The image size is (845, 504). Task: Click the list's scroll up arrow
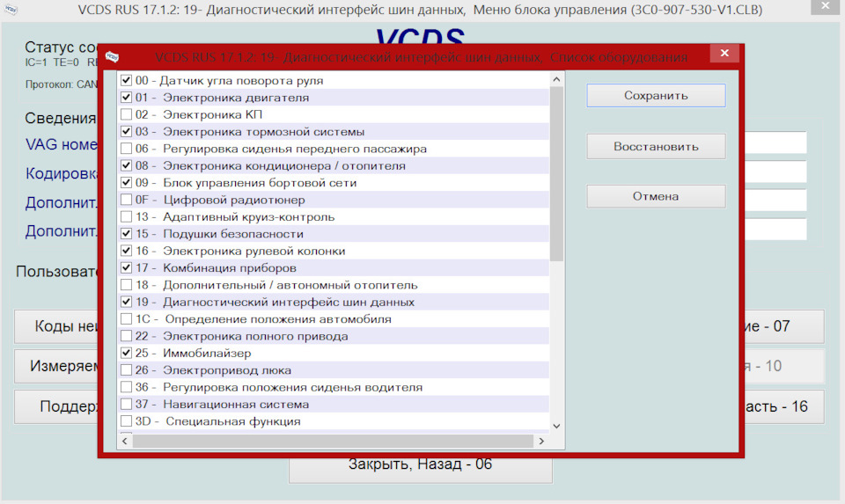click(x=556, y=80)
